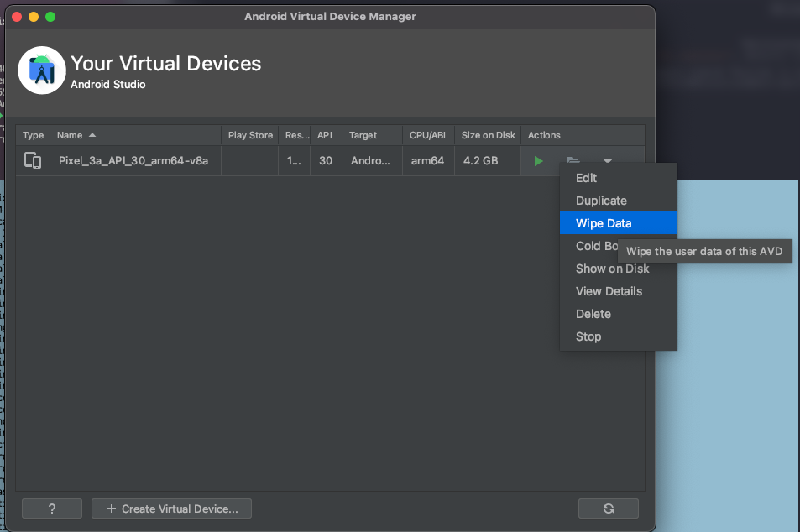Choose Delete from the AVD menu
800x532 pixels.
pyautogui.click(x=619, y=314)
